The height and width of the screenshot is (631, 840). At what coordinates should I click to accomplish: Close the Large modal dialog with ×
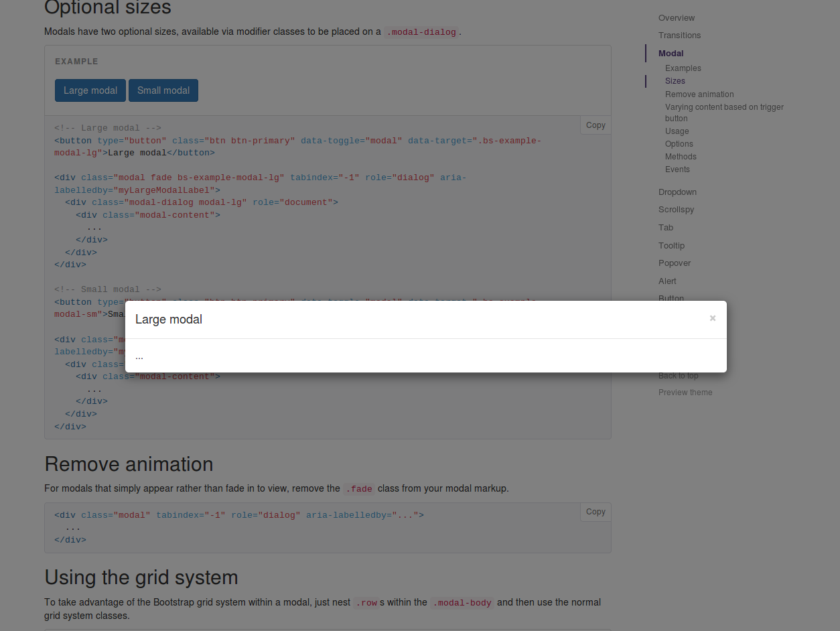coord(713,318)
